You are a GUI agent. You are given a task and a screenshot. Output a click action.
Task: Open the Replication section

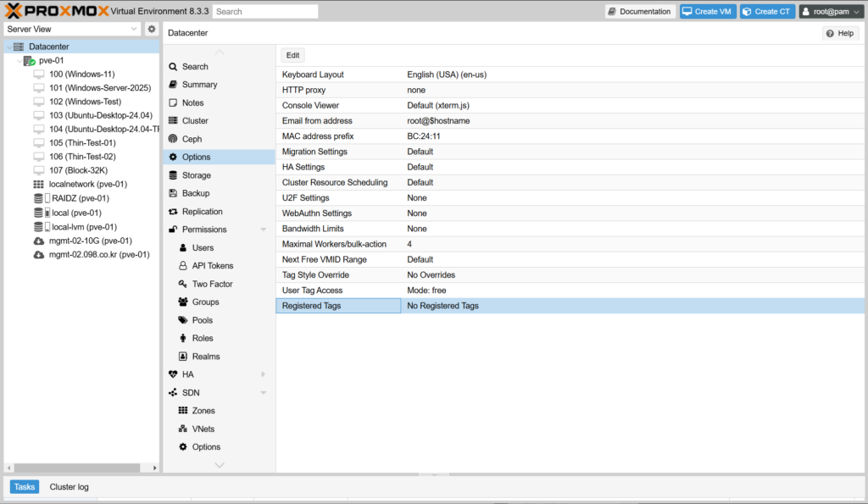coord(202,212)
